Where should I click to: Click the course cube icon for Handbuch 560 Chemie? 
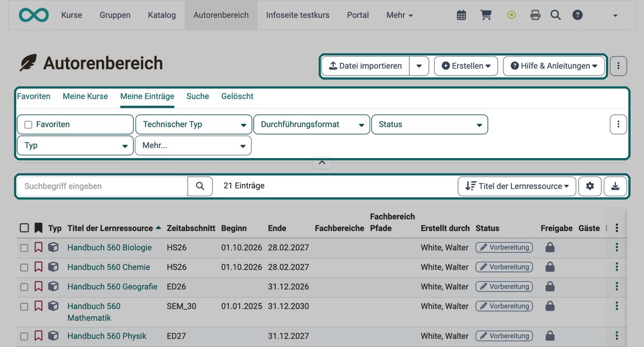53,267
